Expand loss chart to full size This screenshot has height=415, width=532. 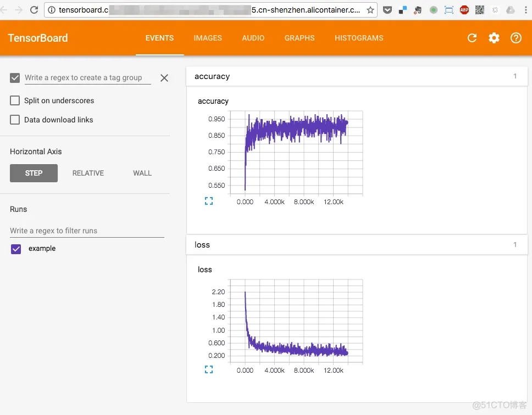[209, 369]
